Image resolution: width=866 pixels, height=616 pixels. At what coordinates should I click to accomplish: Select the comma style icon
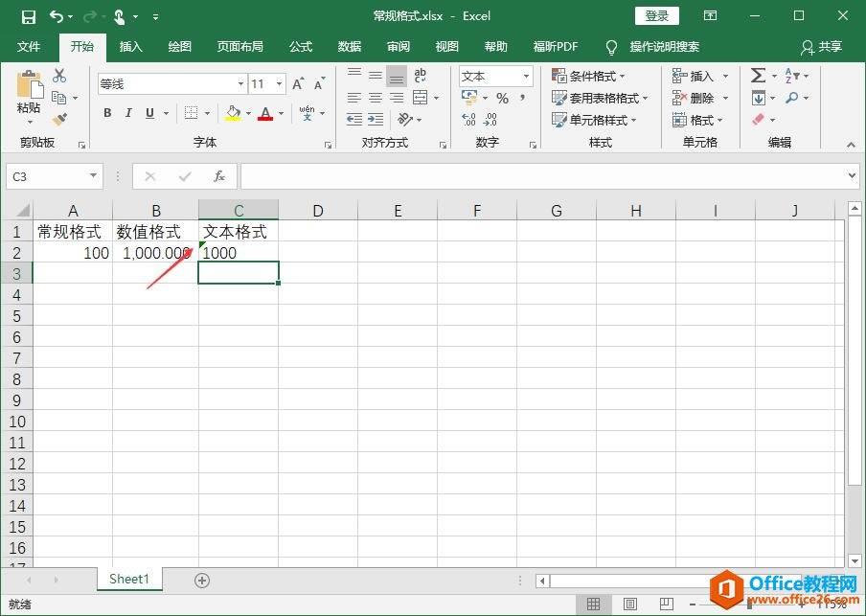pyautogui.click(x=523, y=99)
